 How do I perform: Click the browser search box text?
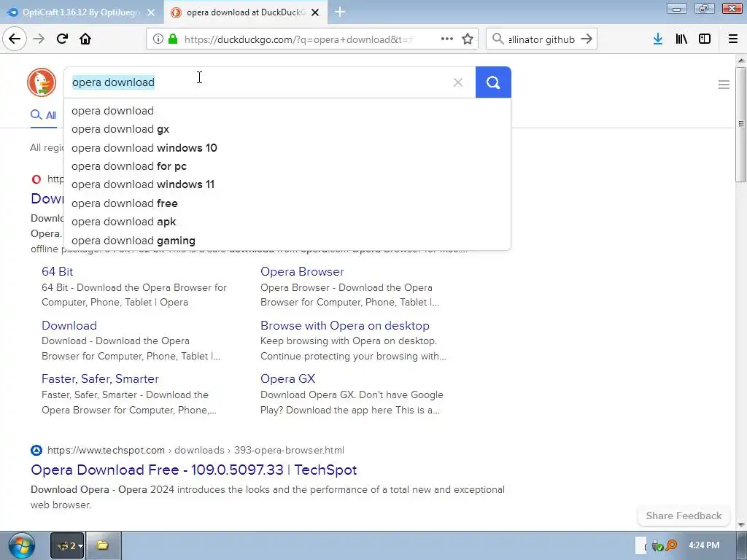(542, 39)
